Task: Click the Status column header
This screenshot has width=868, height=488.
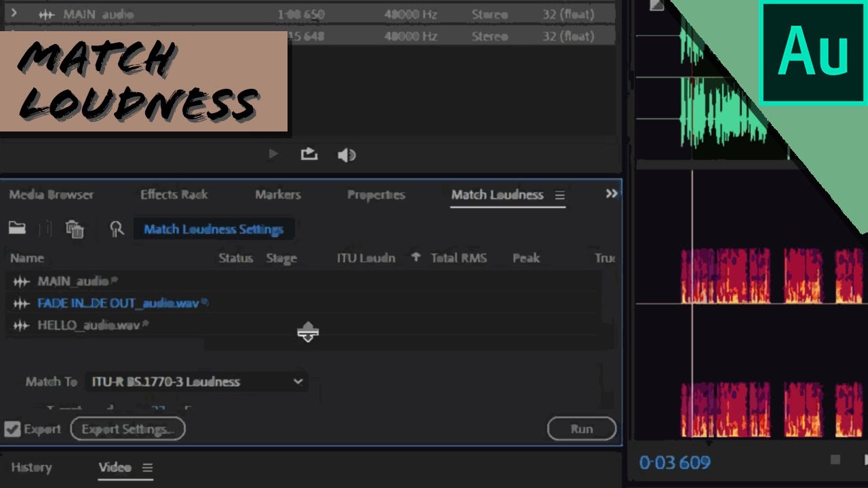Action: point(235,258)
